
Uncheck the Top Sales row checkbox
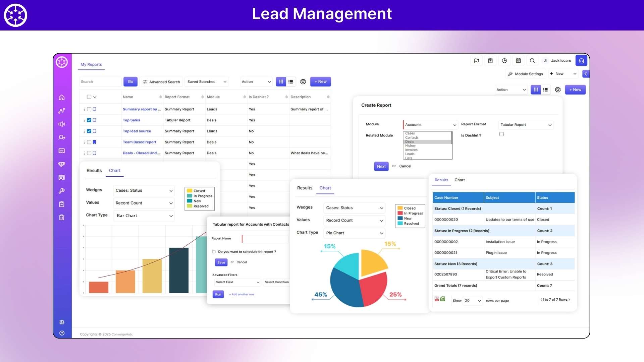(x=89, y=120)
